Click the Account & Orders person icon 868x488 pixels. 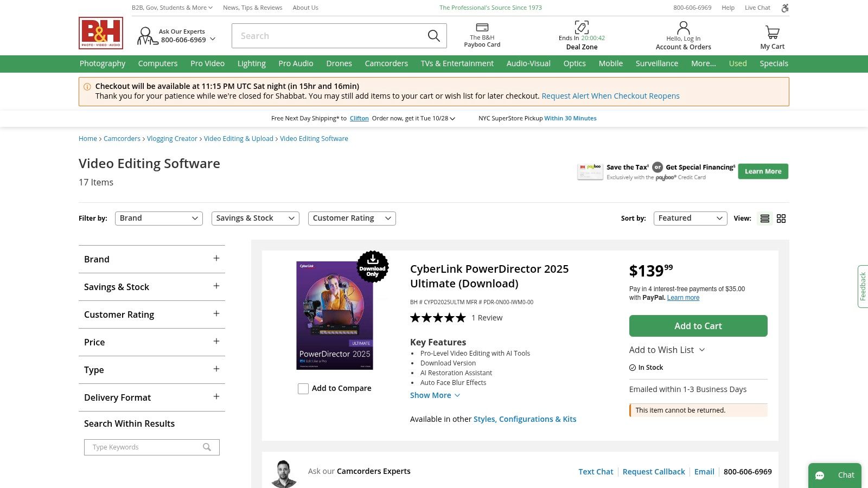[684, 28]
